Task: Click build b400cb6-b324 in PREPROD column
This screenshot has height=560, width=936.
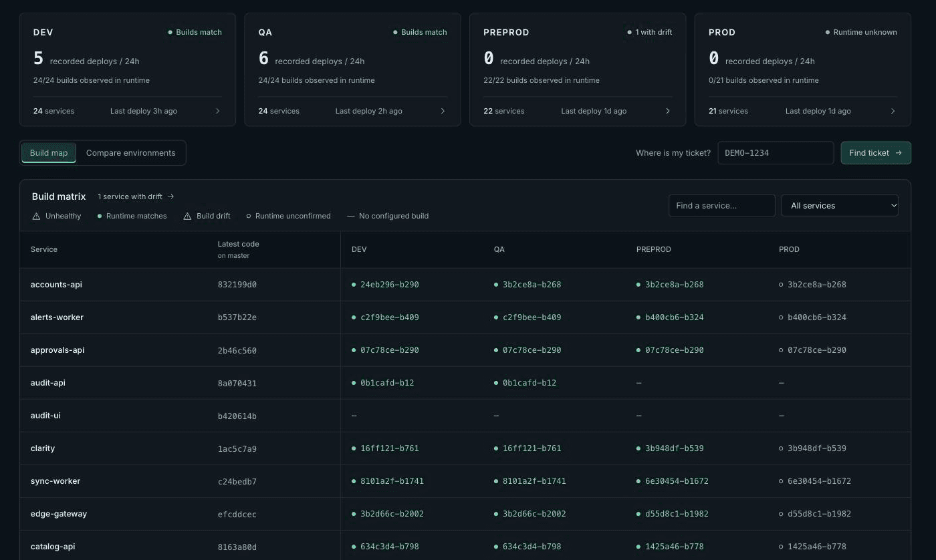Action: (x=675, y=317)
